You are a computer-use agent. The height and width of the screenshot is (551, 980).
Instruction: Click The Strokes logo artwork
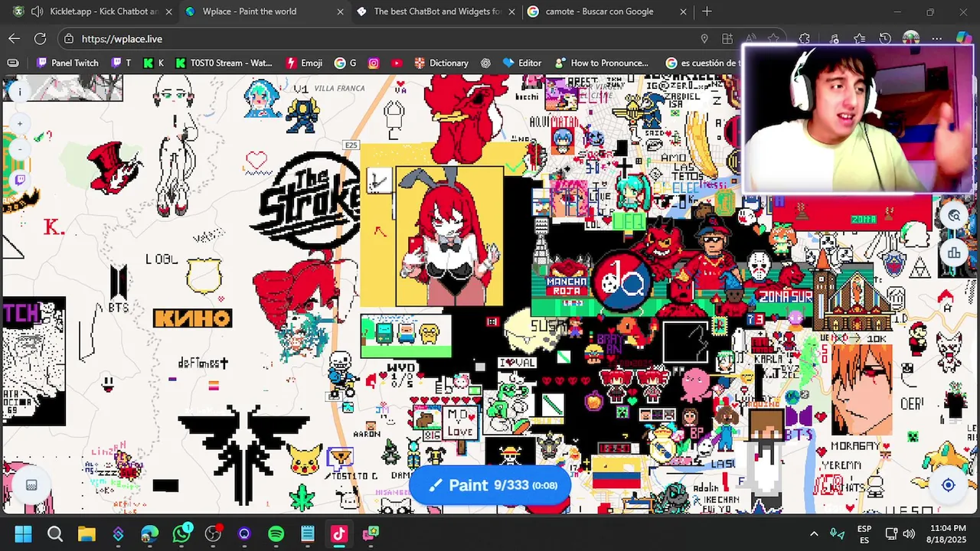point(306,201)
